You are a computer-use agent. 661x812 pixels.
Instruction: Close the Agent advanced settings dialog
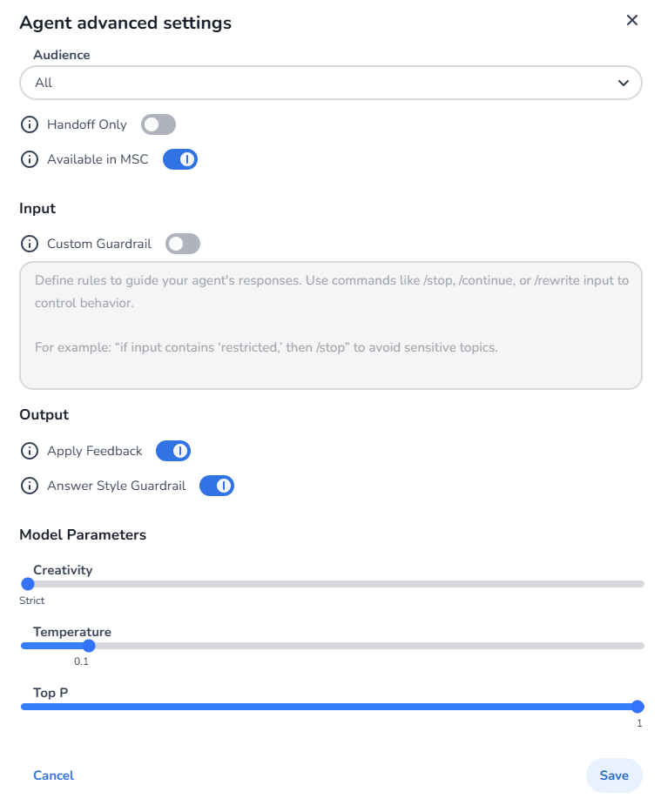coord(632,20)
